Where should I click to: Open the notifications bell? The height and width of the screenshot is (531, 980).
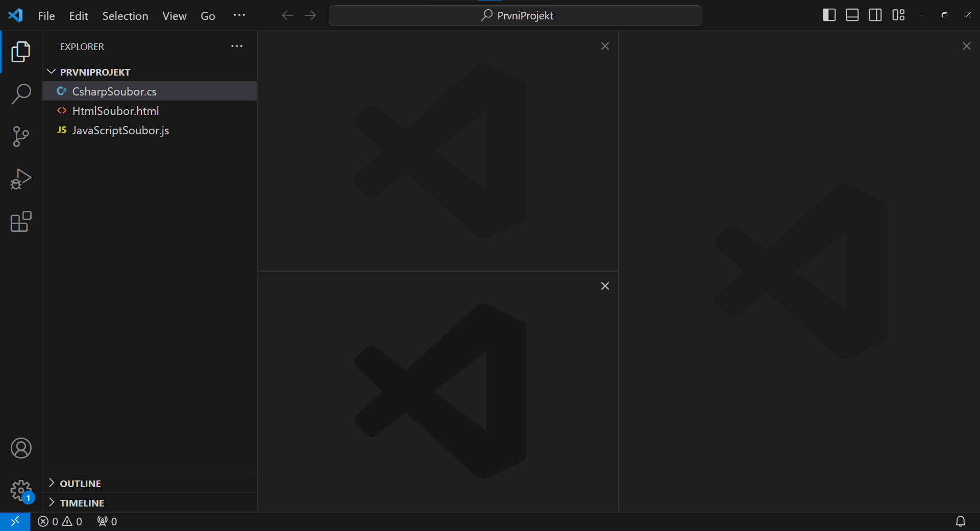click(961, 521)
